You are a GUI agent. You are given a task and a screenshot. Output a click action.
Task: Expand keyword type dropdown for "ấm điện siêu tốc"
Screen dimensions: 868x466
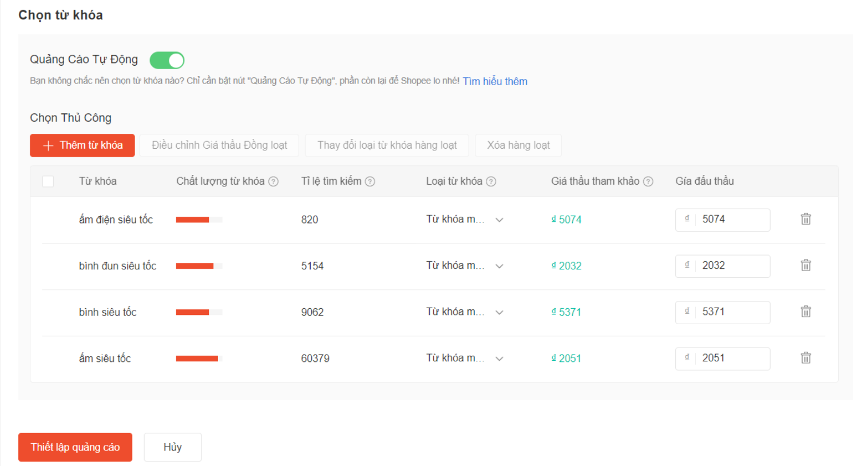coord(465,220)
